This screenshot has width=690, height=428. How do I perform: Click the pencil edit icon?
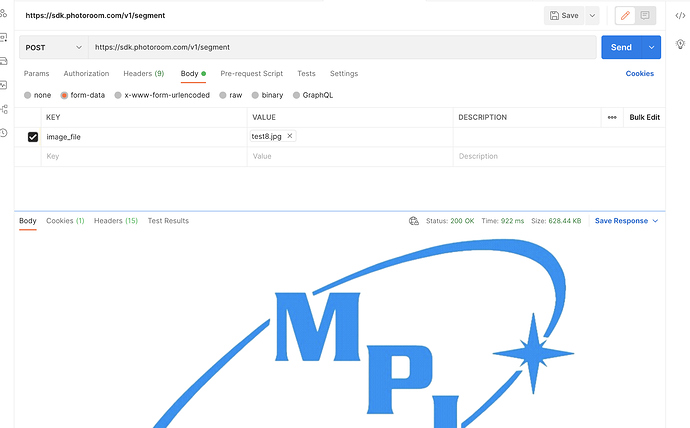pyautogui.click(x=625, y=15)
